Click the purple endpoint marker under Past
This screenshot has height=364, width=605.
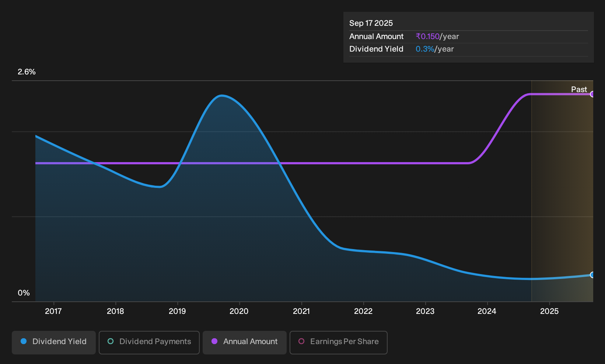pyautogui.click(x=592, y=94)
